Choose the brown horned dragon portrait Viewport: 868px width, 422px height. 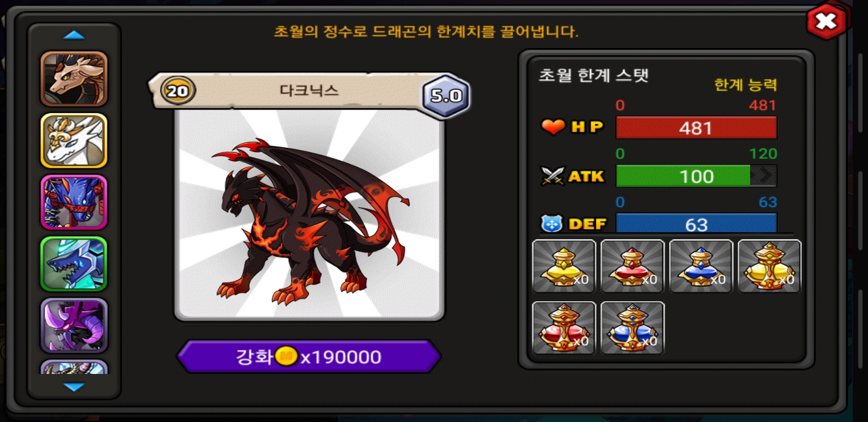coord(74,79)
